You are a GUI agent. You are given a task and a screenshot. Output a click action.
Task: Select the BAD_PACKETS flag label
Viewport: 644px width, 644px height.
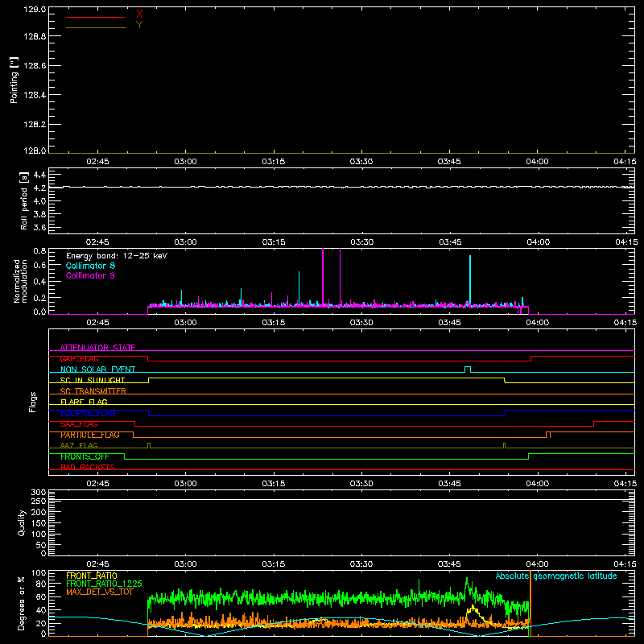[88, 467]
